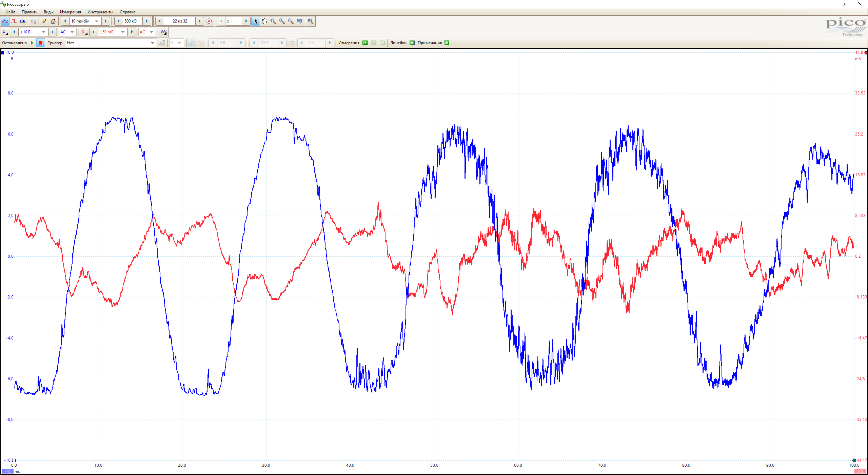Image resolution: width=868 pixels, height=475 pixels.
Task: Decrease channel B voltage range
Action: tap(94, 32)
